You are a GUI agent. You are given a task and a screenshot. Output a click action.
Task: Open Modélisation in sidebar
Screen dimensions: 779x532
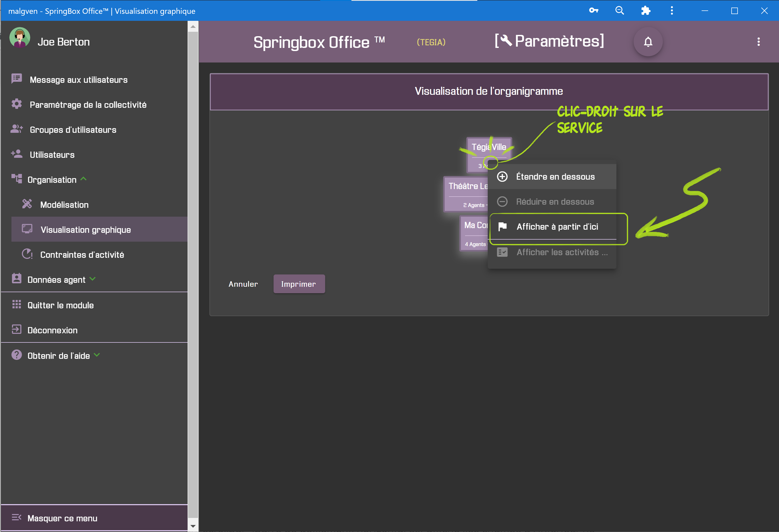pos(99,204)
